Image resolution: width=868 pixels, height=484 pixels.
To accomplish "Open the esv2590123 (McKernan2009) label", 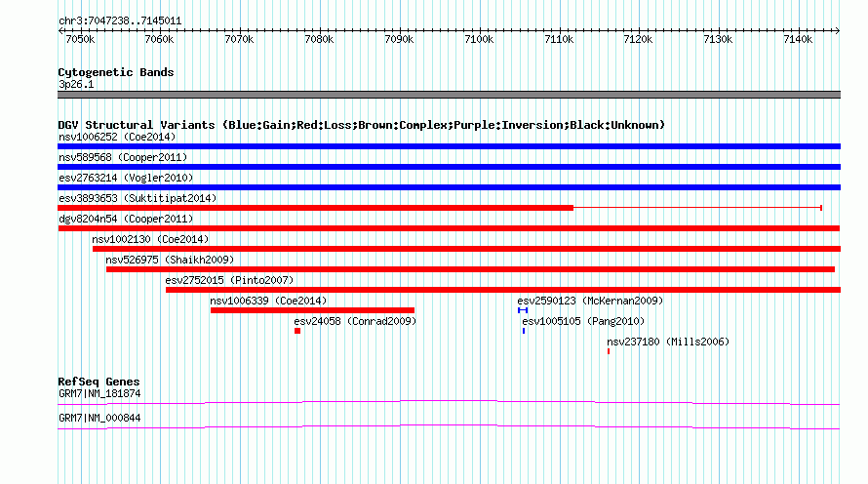I will 590,301.
